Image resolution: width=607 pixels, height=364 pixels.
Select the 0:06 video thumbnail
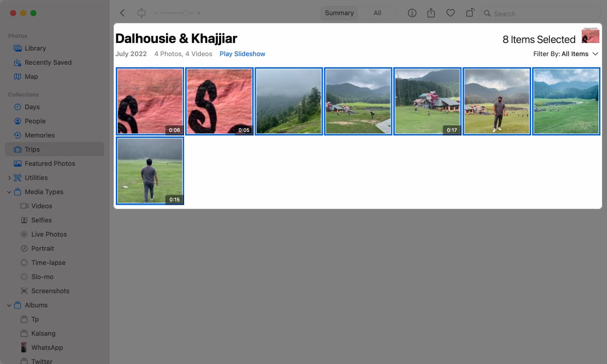pos(150,101)
